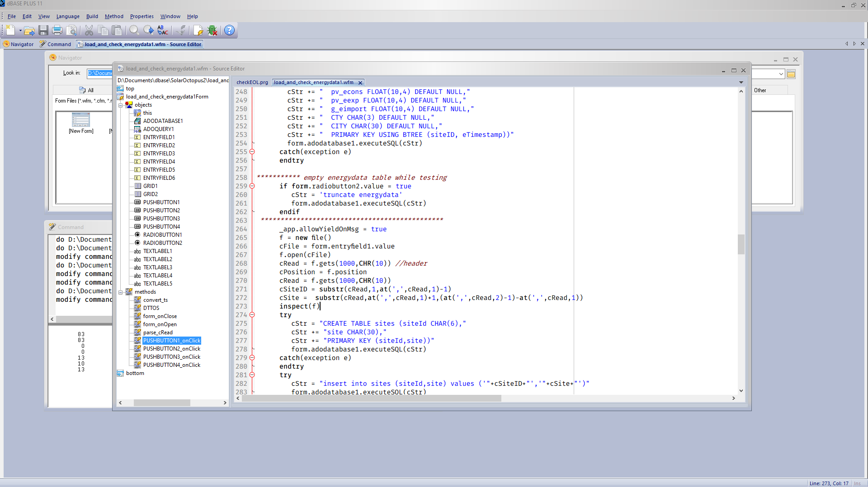868x487 pixels.
Task: Click the debugger bug icon
Action: pyautogui.click(x=212, y=30)
